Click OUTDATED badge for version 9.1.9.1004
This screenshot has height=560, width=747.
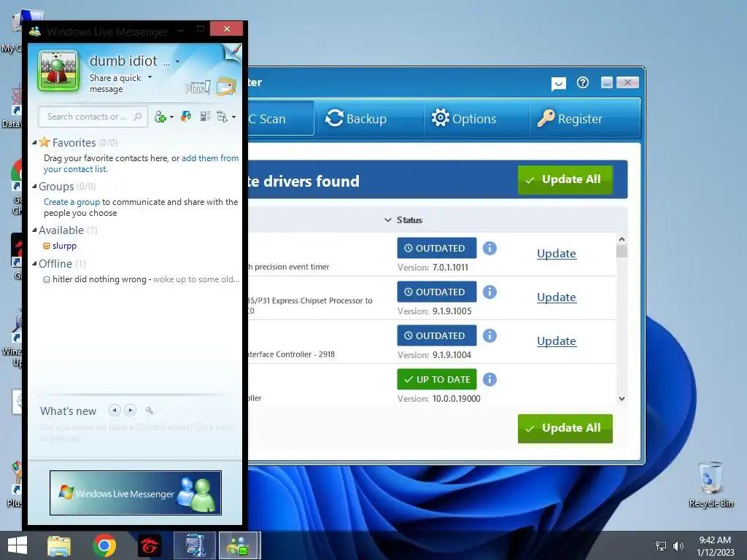tap(436, 335)
